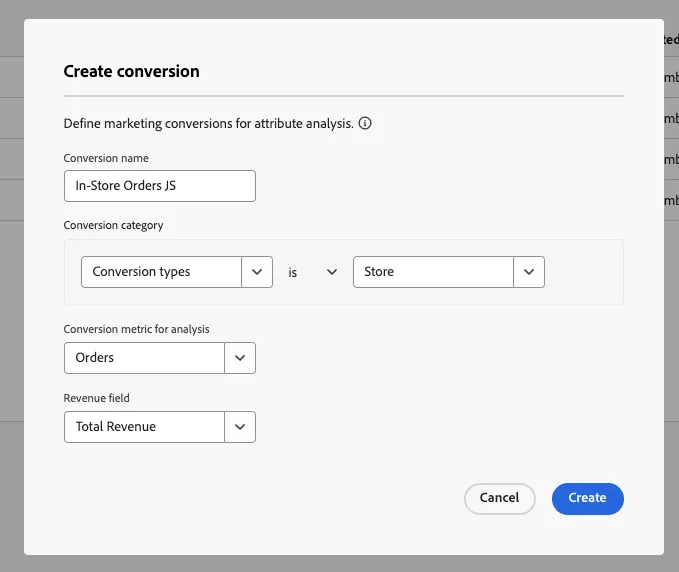Open the Total Revenue dropdown arrow
679x572 pixels.
coord(240,427)
